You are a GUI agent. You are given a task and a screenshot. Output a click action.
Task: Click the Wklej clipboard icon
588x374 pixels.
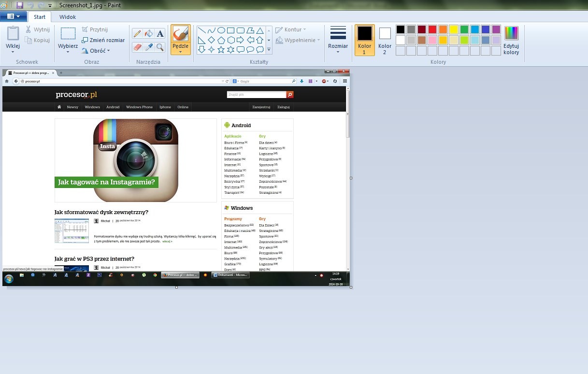point(13,34)
